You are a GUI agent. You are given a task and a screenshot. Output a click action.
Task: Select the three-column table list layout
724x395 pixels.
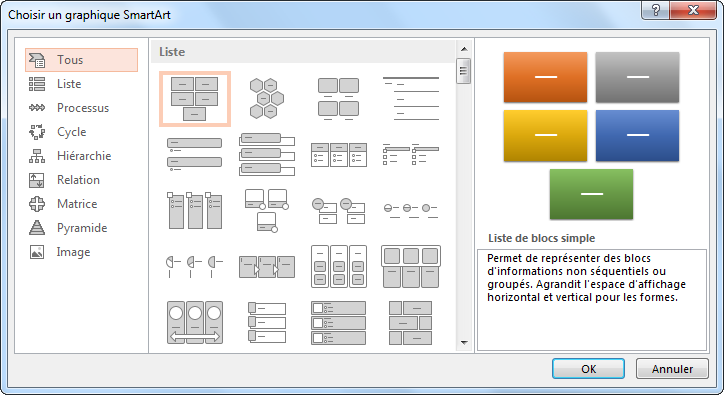[x=339, y=154]
